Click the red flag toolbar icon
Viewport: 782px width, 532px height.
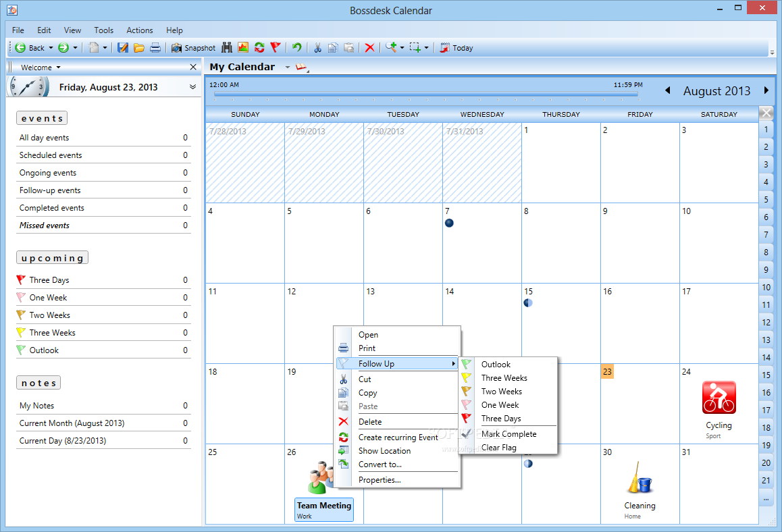(276, 48)
